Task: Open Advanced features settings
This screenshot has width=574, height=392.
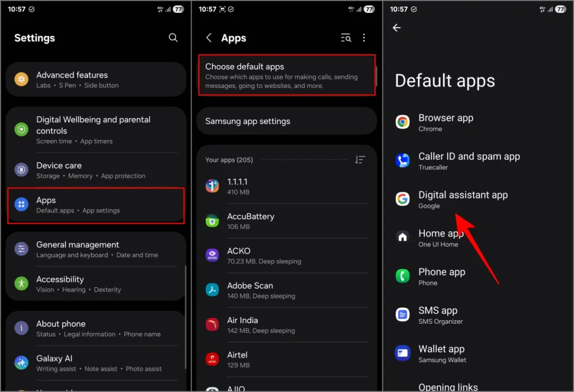Action: (96, 80)
